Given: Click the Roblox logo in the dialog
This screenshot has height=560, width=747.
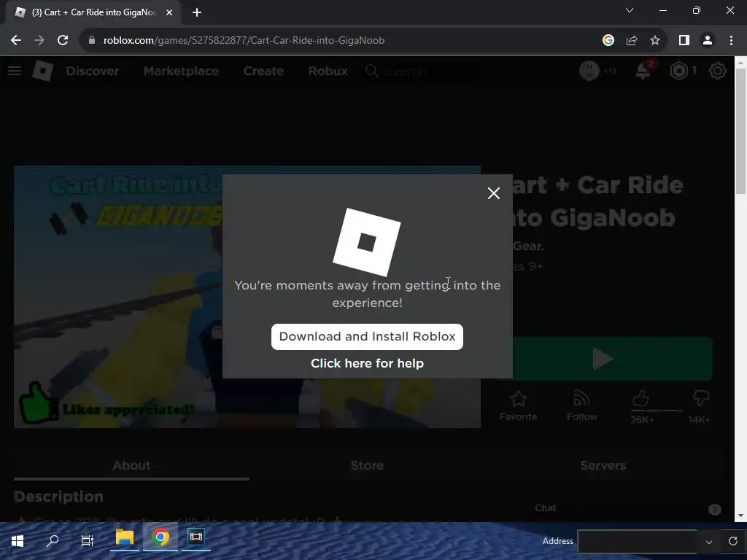Looking at the screenshot, I should point(367,242).
